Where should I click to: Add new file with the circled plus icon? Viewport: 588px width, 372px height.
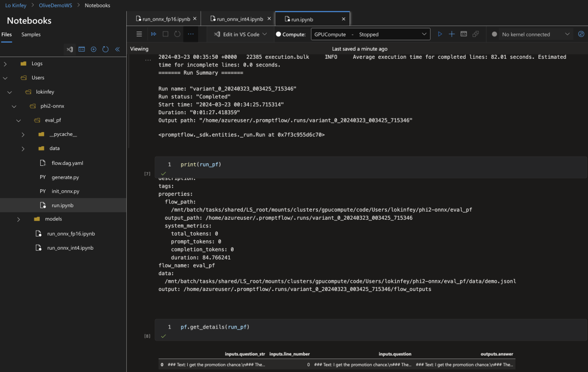[94, 49]
